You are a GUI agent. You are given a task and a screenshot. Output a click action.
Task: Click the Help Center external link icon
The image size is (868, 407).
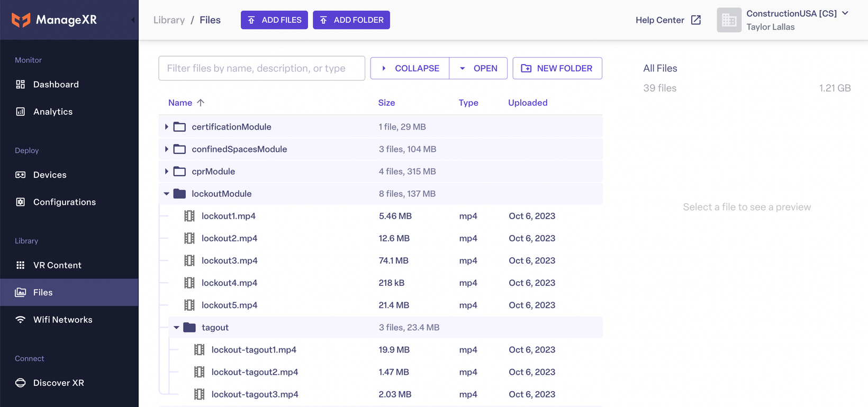pyautogui.click(x=696, y=20)
